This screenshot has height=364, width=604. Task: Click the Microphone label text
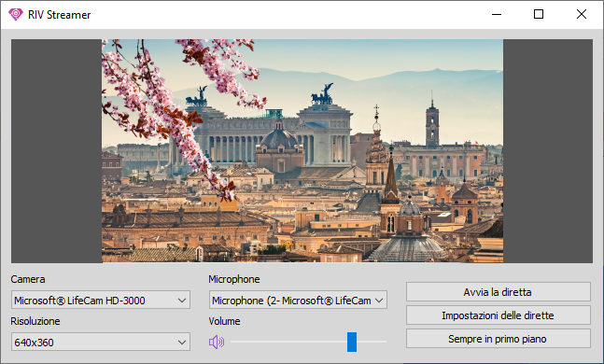click(x=234, y=279)
